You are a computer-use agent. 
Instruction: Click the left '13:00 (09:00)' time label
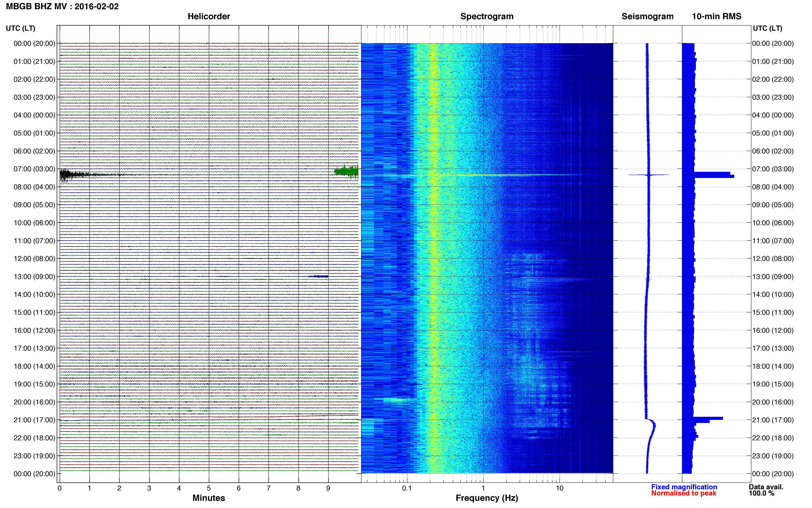pyautogui.click(x=34, y=277)
